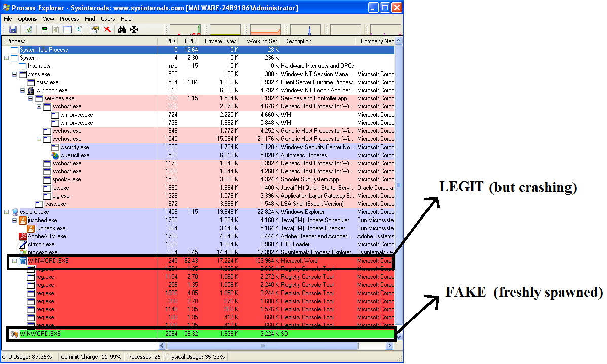This screenshot has height=364, width=607.
Task: Click the horizontal scrollbar right arrow
Action: tap(390, 345)
